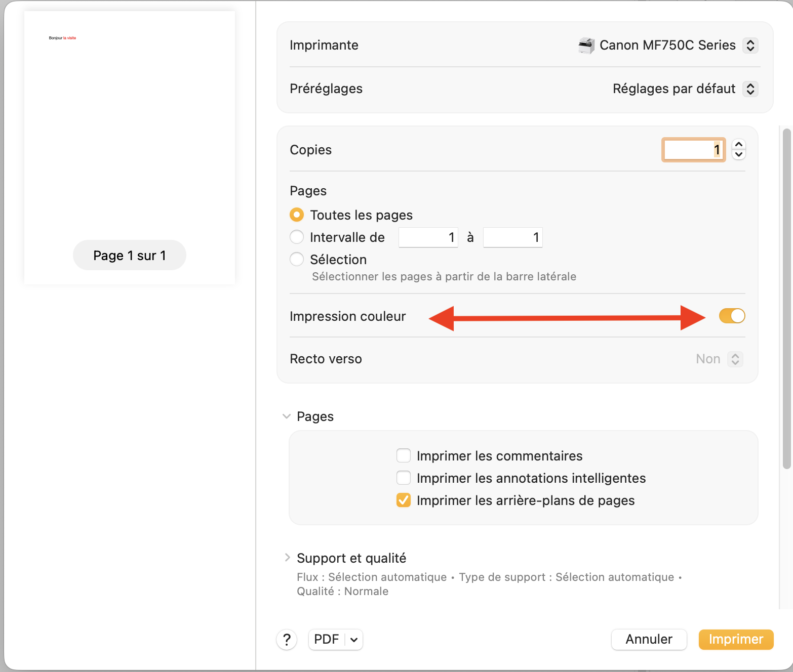Open the Recto verso dropdown
793x672 pixels.
[x=735, y=359]
